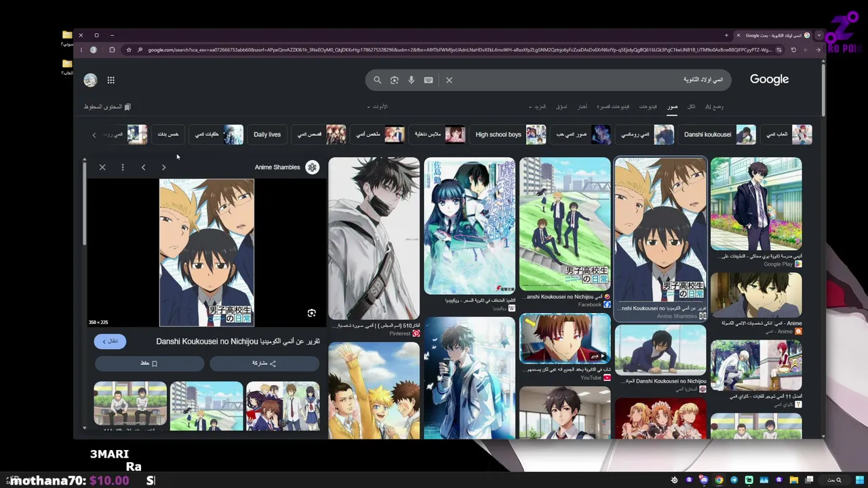
Task: Open the Windows Start menu
Action: pos(860,480)
